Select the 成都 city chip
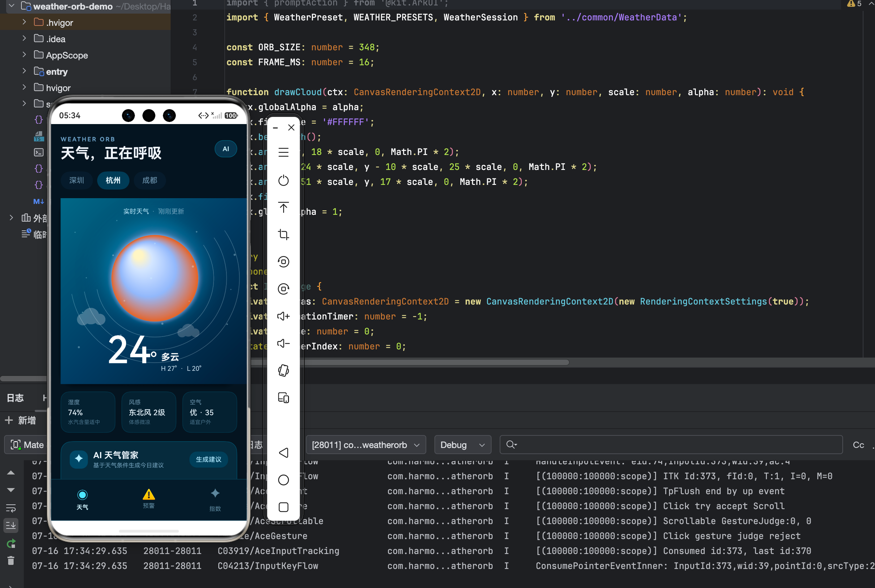875x588 pixels. 150,180
